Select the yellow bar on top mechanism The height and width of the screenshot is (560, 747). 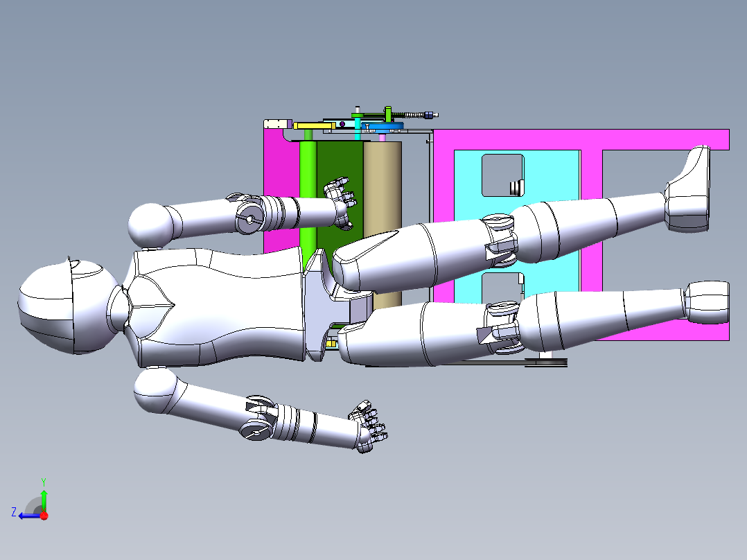coord(315,126)
